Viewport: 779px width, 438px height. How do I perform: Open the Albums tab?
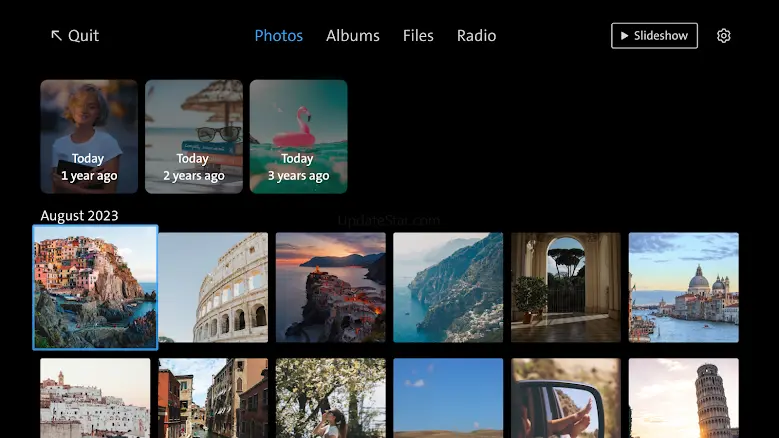pos(353,36)
